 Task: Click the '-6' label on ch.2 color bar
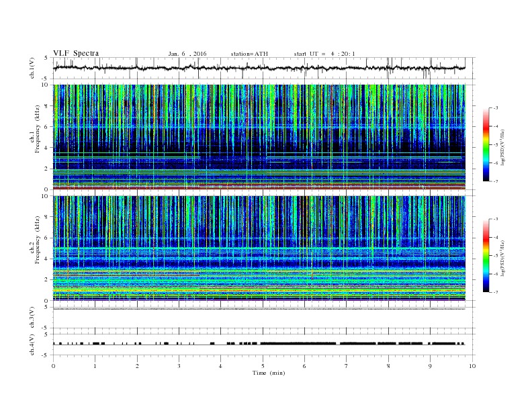495,274
